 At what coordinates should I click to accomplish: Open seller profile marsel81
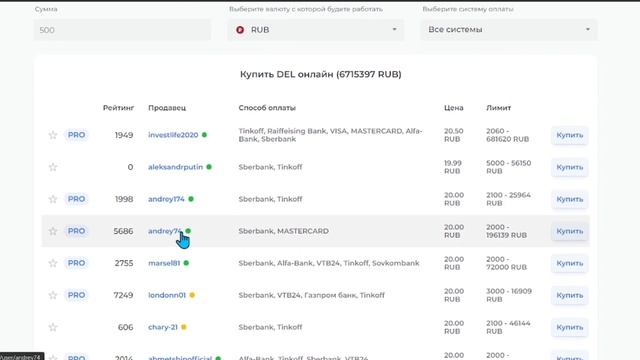(164, 263)
